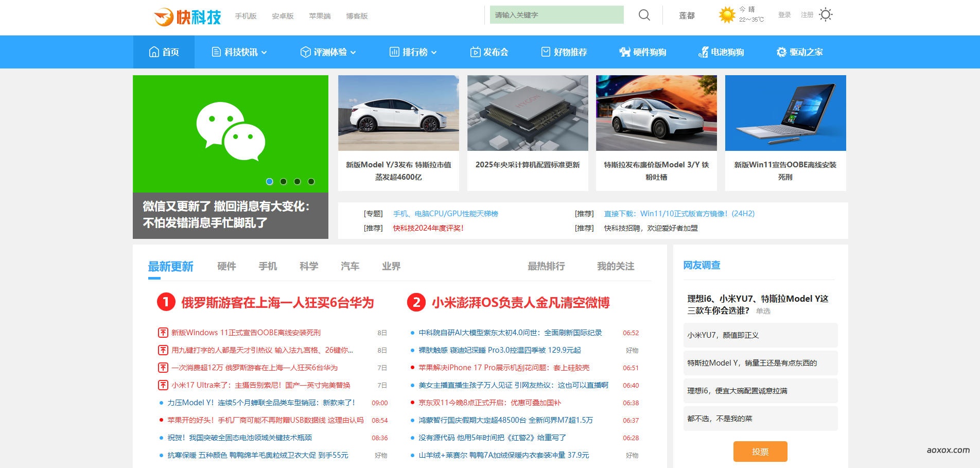
Task: Select the second carousel dot indicator
Action: [x=283, y=181]
